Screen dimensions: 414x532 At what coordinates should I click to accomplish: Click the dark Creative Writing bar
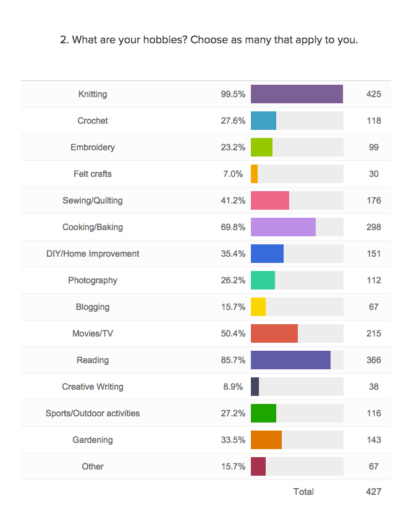[255, 387]
